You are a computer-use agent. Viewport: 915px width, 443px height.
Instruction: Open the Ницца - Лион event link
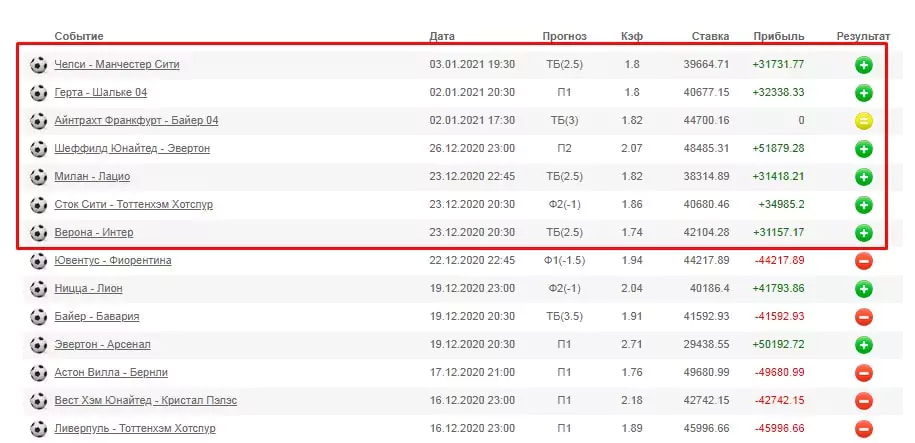pos(88,288)
